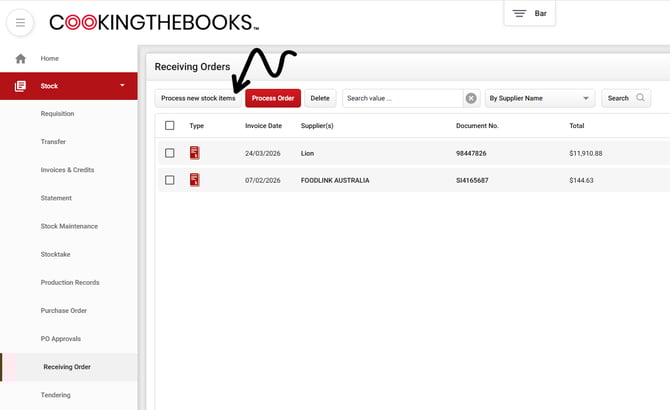The width and height of the screenshot is (670, 410).
Task: Click the magnifier icon on Search
Action: pyautogui.click(x=640, y=98)
